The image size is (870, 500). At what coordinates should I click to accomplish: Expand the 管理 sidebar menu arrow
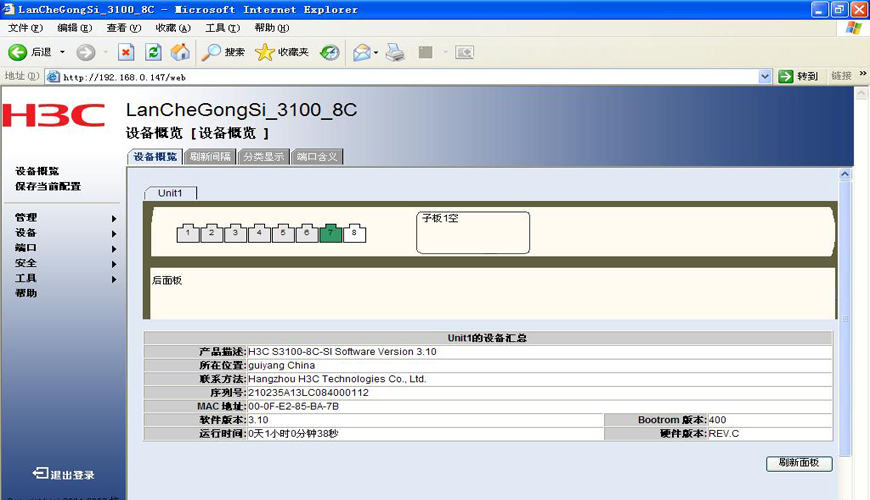114,219
